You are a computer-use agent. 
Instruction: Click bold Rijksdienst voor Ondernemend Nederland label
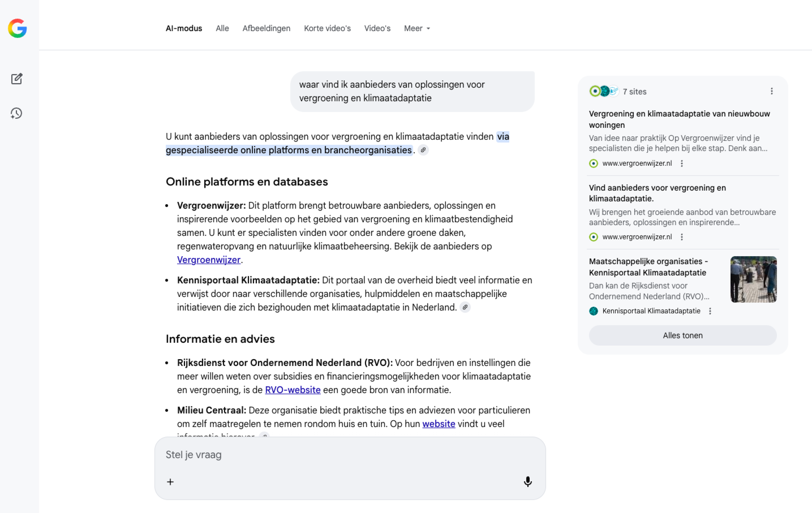[285, 363]
